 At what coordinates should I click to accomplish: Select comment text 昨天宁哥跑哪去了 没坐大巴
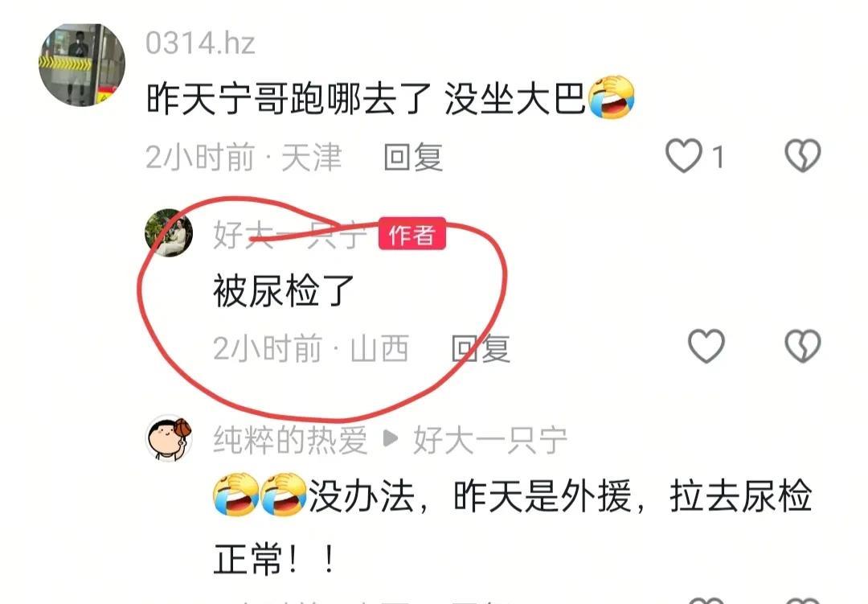coord(366,99)
